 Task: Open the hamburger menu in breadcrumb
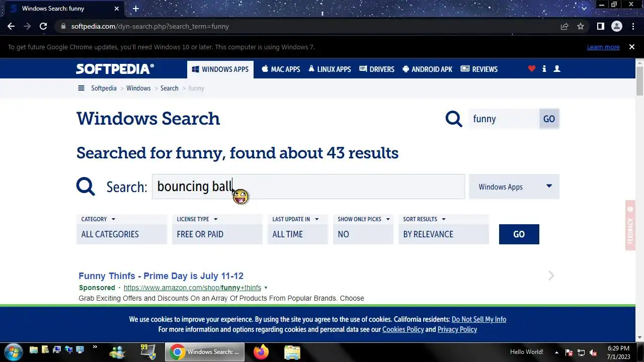[81, 88]
